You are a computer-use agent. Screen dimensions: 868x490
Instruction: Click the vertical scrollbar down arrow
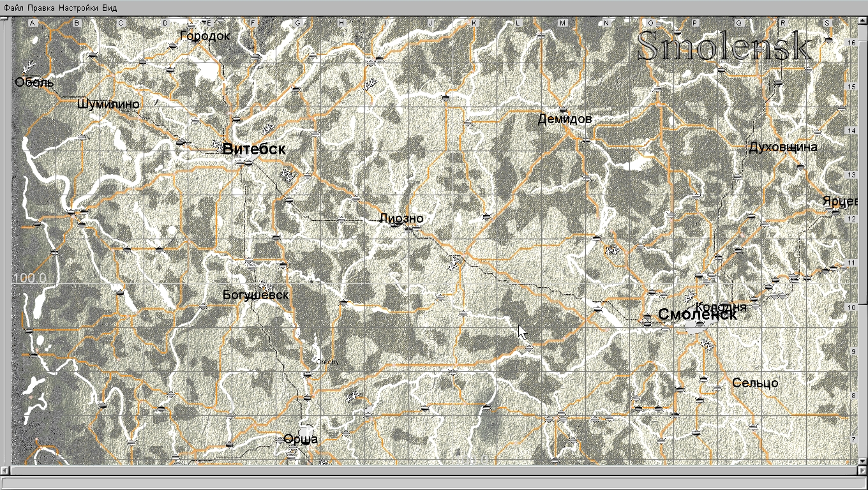tap(863, 461)
